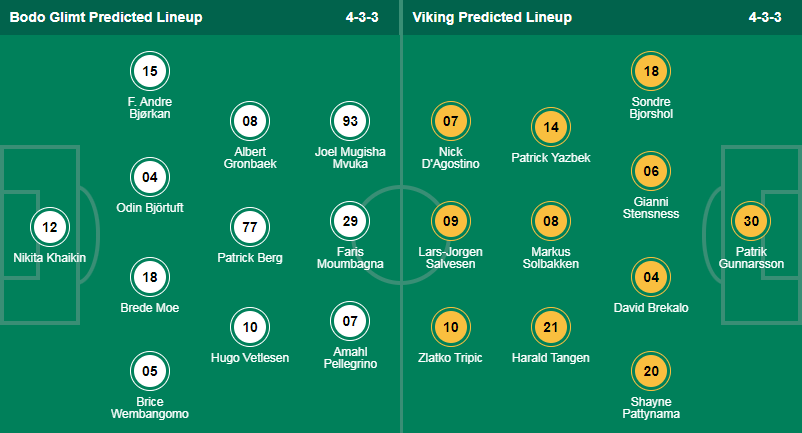Select F. Andre Bjørkan's number 15 circle
Screen dimensions: 802x433
[150, 71]
